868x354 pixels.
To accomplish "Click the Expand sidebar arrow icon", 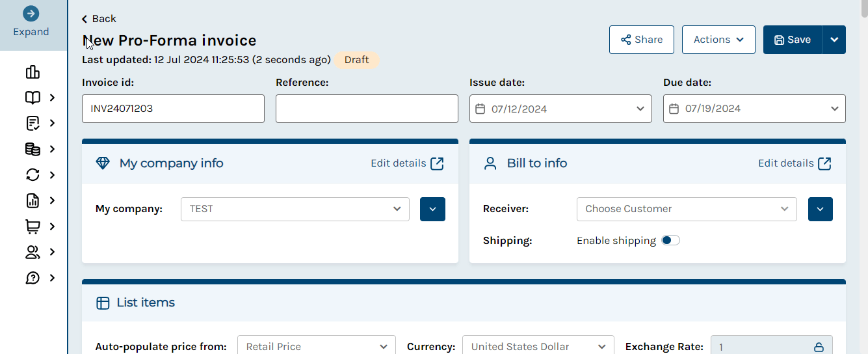I will (31, 14).
